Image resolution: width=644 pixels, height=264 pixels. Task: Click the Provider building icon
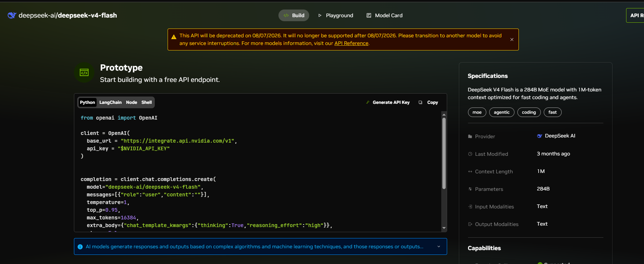click(470, 136)
